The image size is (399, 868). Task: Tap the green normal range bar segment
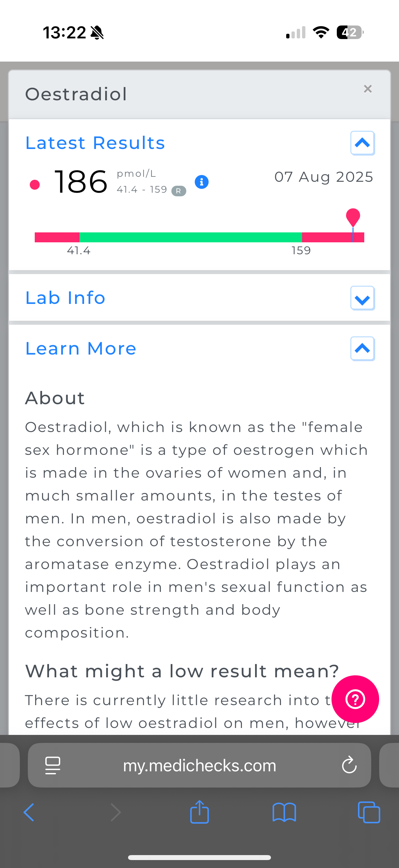[x=191, y=237]
